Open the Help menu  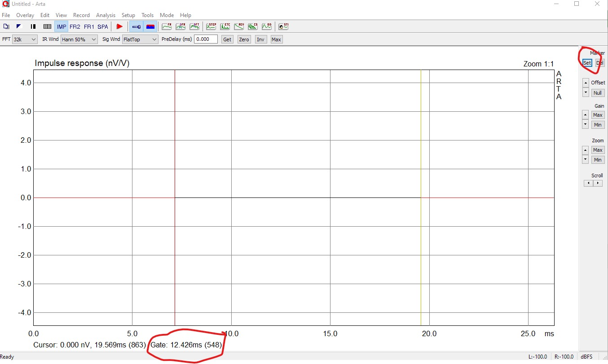pos(185,15)
